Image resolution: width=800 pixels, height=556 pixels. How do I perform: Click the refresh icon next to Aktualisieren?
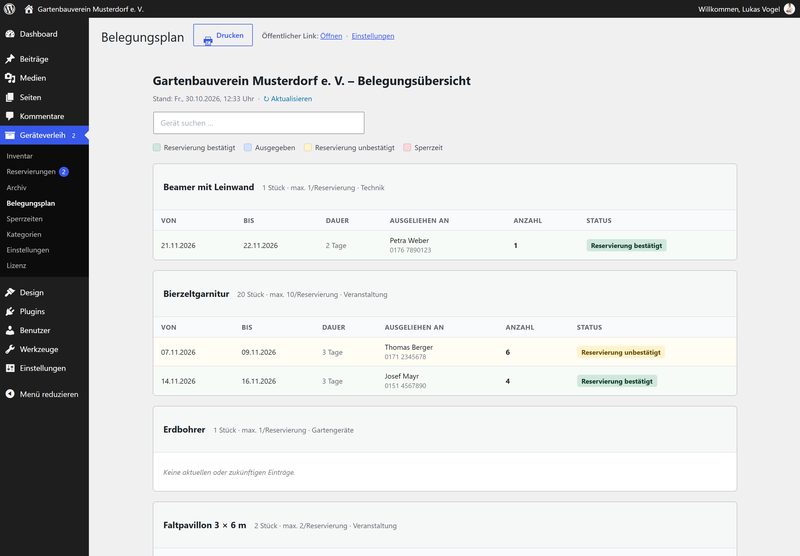(x=266, y=99)
